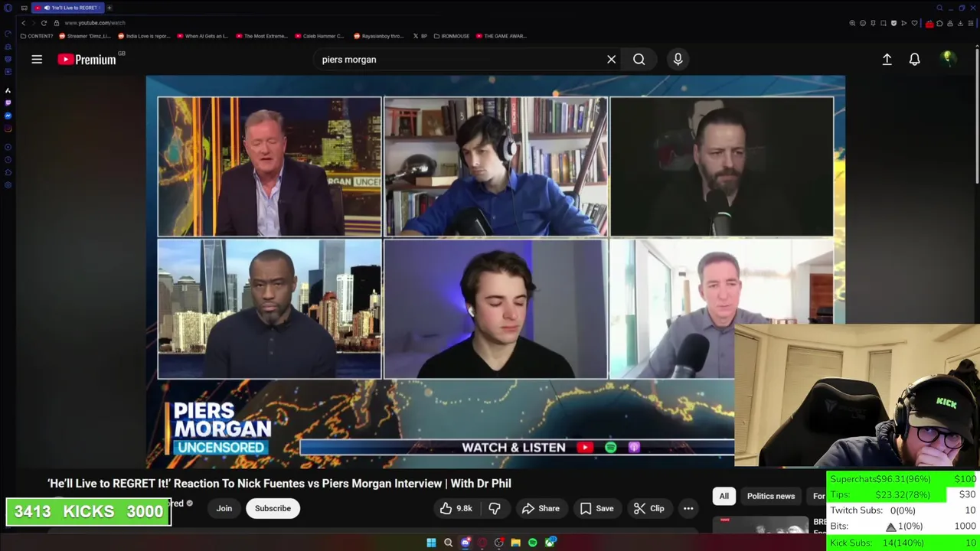Open 'THE GAME AWAR...' bookmark
Image resolution: width=980 pixels, height=551 pixels.
501,36
